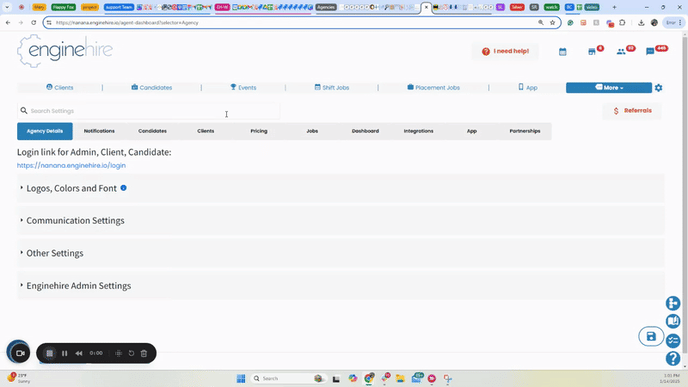Image resolution: width=688 pixels, height=387 pixels.
Task: Open the question mark help icon at bottom right
Action: point(673,358)
